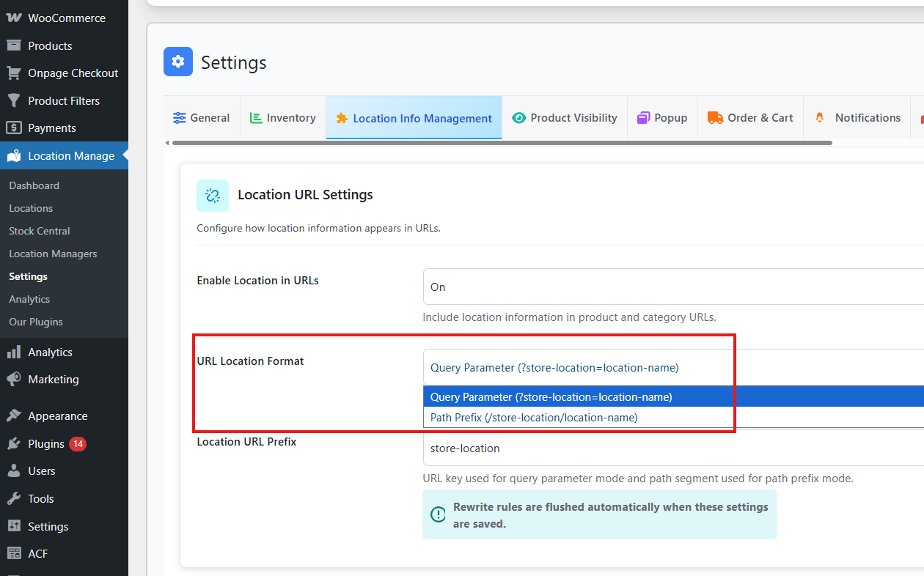Click the Product Visibility eye icon
Viewport: 924px width, 576px height.
pyautogui.click(x=519, y=117)
